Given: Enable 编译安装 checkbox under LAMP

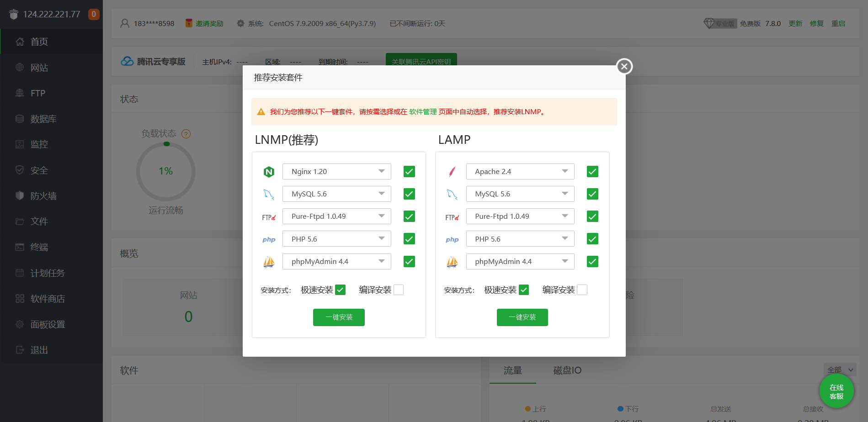Looking at the screenshot, I should (582, 290).
